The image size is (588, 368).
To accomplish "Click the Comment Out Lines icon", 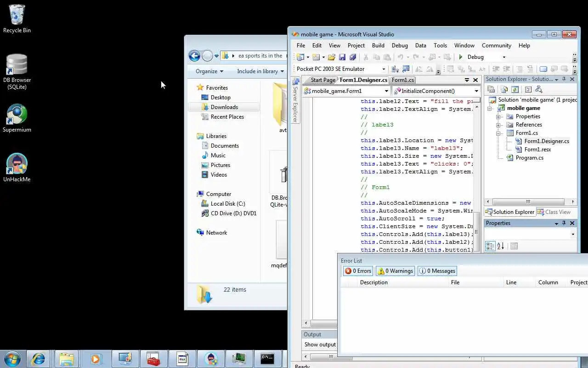I will [520, 69].
